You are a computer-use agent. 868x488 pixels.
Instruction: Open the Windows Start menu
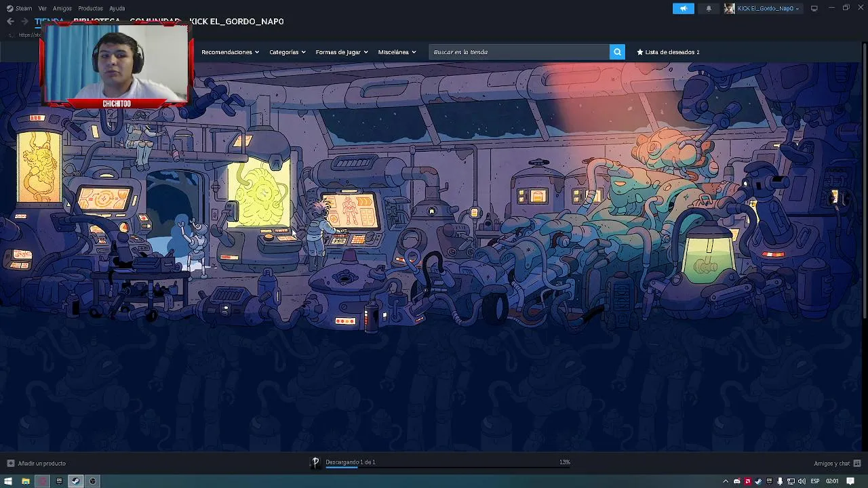[8, 481]
